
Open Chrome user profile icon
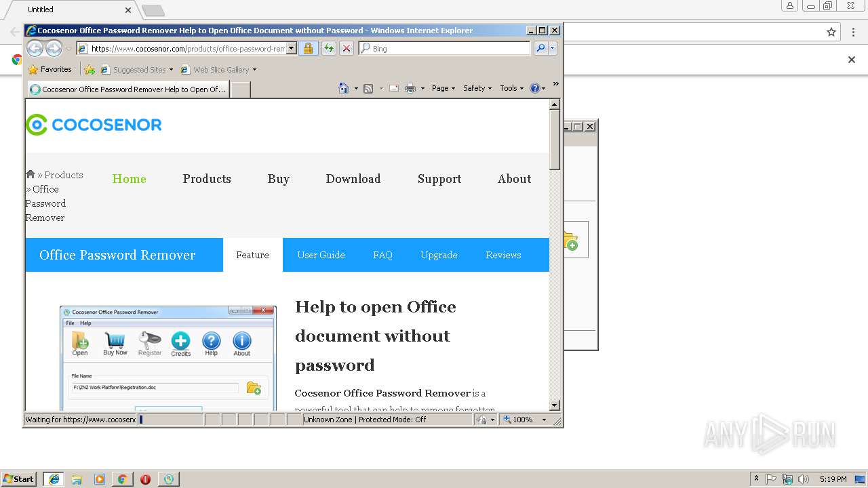(x=790, y=5)
